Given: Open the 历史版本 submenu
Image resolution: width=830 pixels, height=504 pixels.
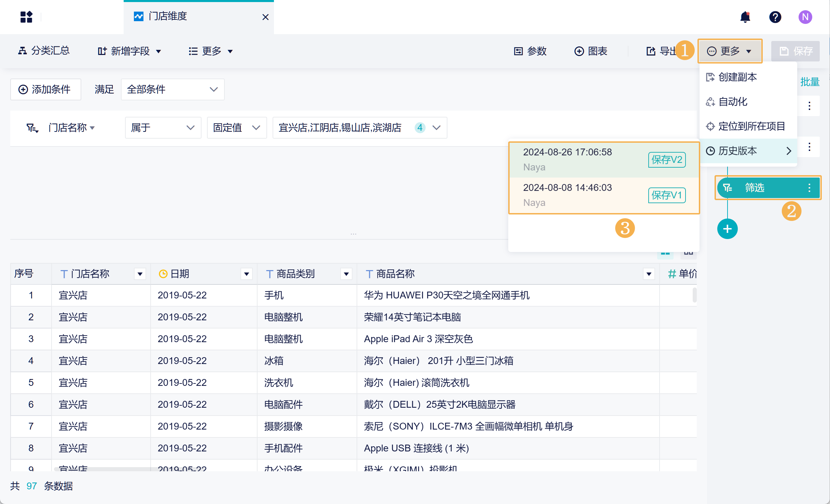Looking at the screenshot, I should click(x=748, y=151).
